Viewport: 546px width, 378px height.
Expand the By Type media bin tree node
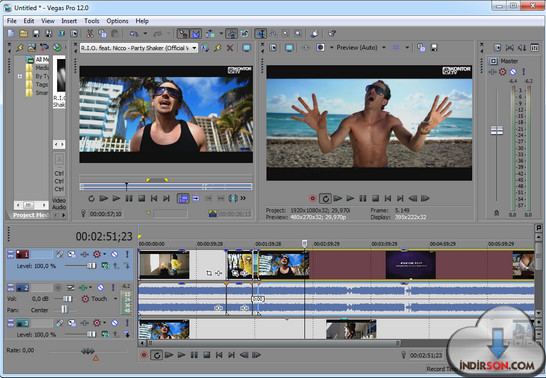[x=20, y=76]
